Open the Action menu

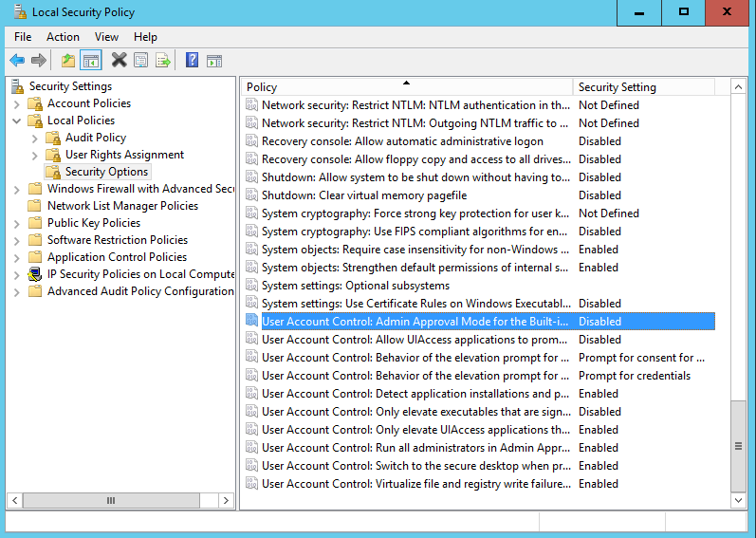tap(63, 37)
